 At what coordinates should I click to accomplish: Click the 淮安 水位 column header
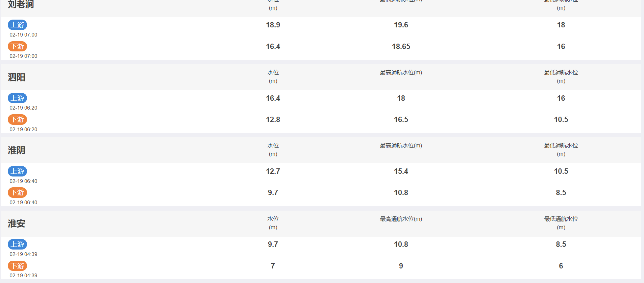coord(273,223)
